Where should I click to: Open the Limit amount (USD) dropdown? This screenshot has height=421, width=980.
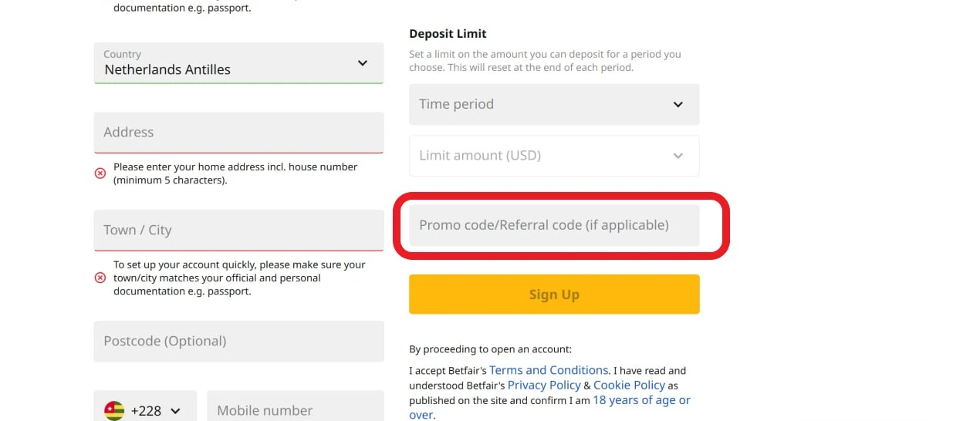(x=678, y=156)
